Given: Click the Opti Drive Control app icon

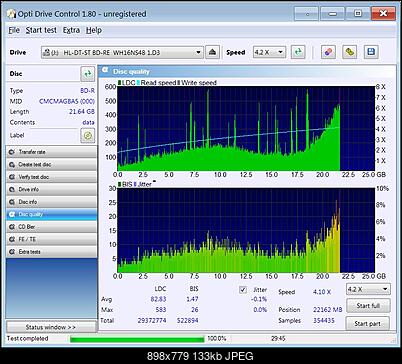Looking at the screenshot, I should (11, 14).
